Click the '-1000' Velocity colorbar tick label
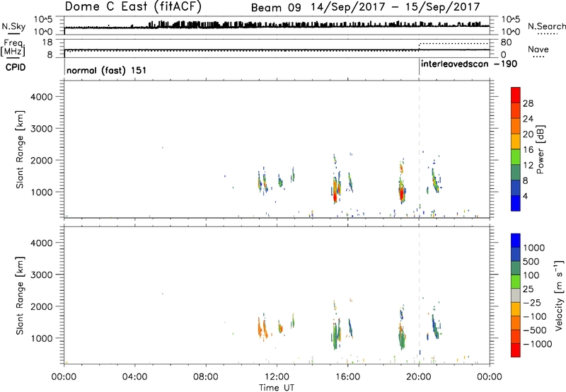Image resolution: width=566 pixels, height=392 pixels. (x=537, y=344)
